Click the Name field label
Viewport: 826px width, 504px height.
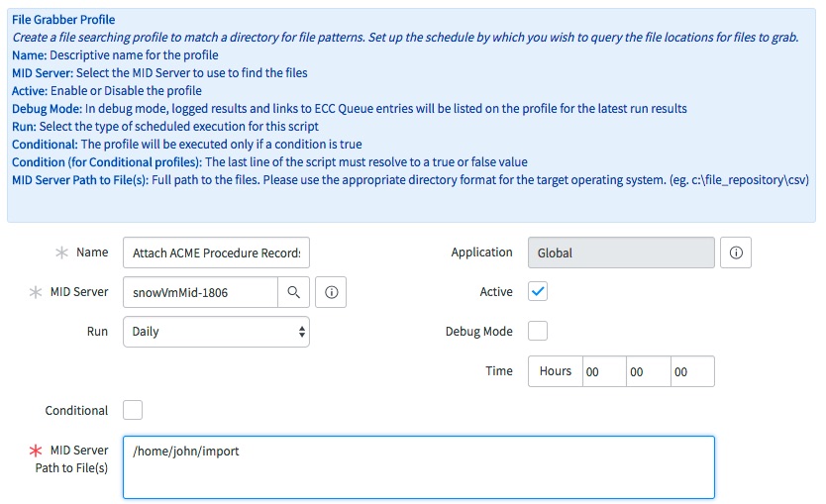point(92,252)
